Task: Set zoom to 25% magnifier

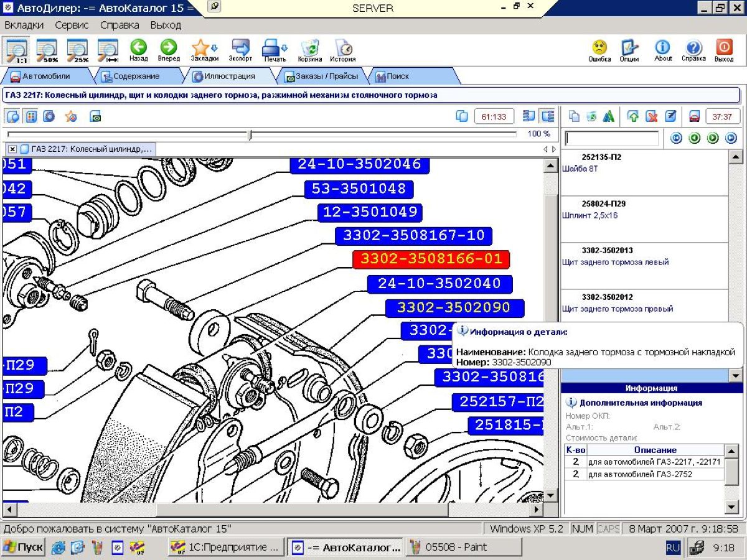Action: (77, 50)
